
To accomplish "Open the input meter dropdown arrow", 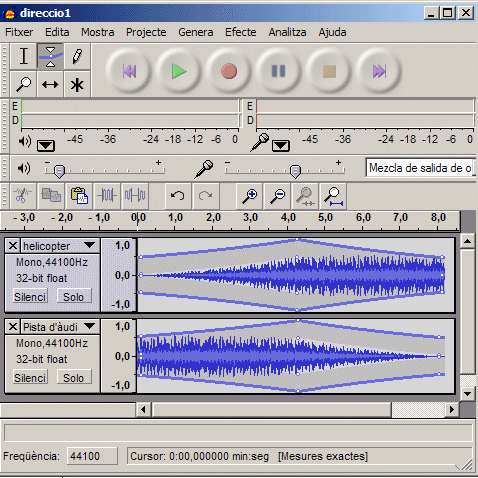I will coord(281,146).
